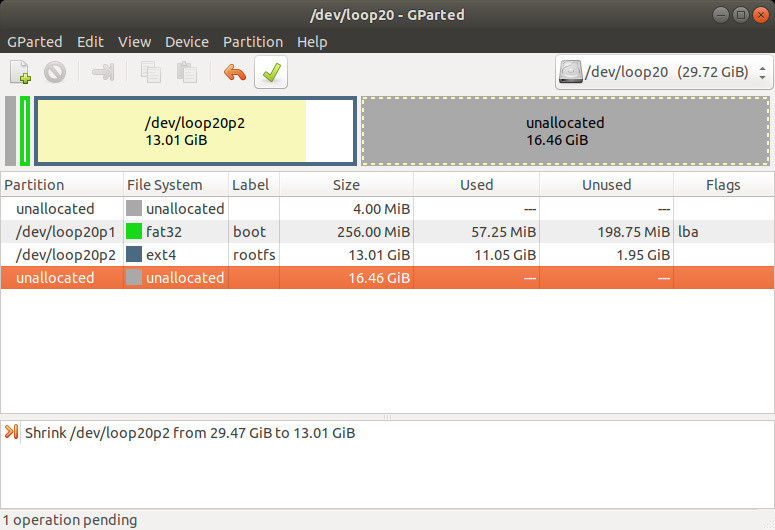Open the Device menu
The image size is (775, 530).
186,42
